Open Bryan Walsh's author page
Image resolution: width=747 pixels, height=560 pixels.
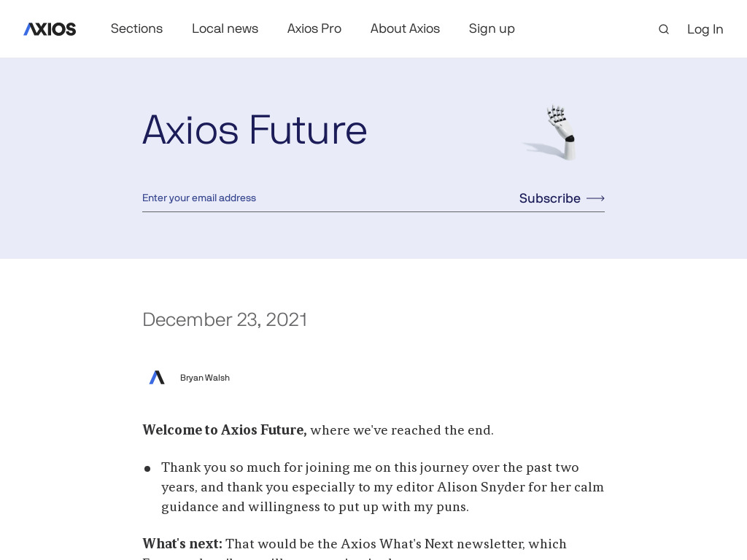(x=205, y=378)
